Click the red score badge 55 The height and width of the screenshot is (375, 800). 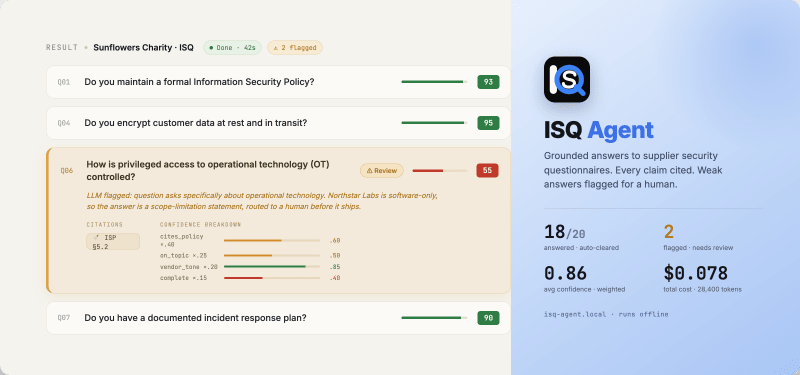tap(487, 170)
